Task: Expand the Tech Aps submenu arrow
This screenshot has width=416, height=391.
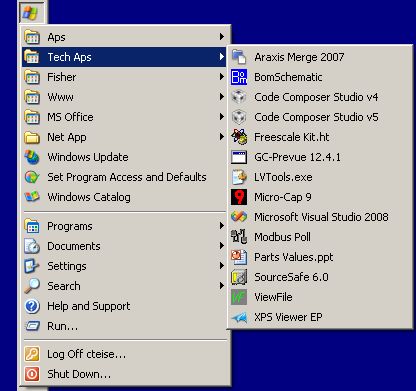Action: tap(222, 57)
